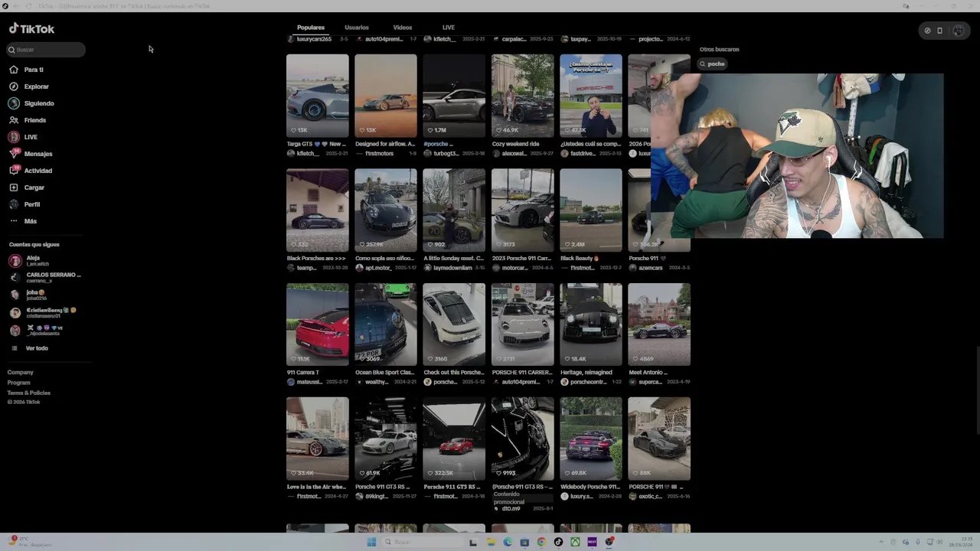Viewport: 980px width, 551px height.
Task: Go to Siguiendo feed
Action: pyautogui.click(x=31, y=103)
